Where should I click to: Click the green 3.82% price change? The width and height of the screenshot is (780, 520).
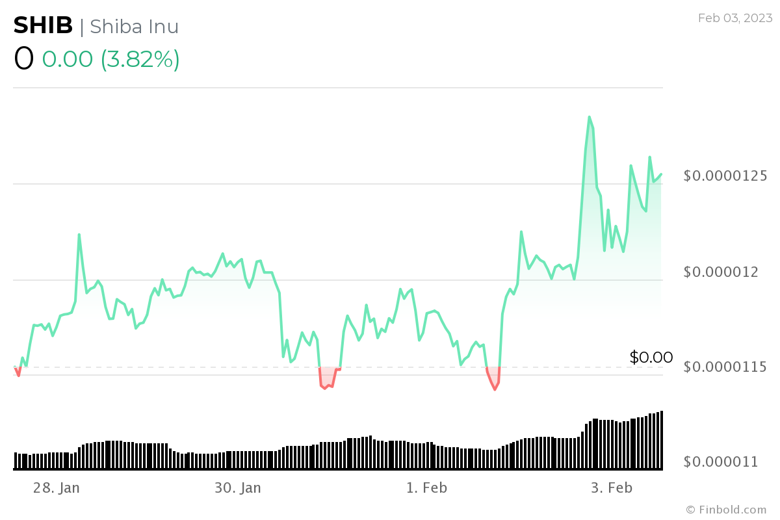(111, 59)
